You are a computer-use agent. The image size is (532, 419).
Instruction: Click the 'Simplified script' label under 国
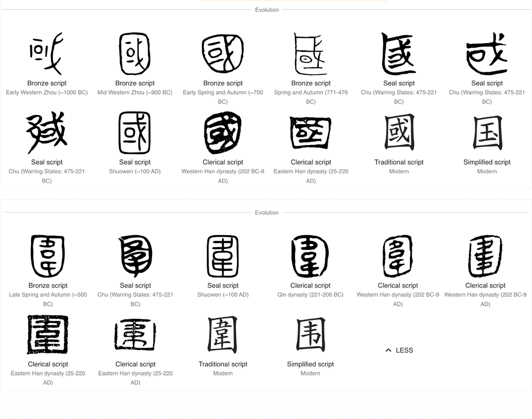click(x=487, y=162)
